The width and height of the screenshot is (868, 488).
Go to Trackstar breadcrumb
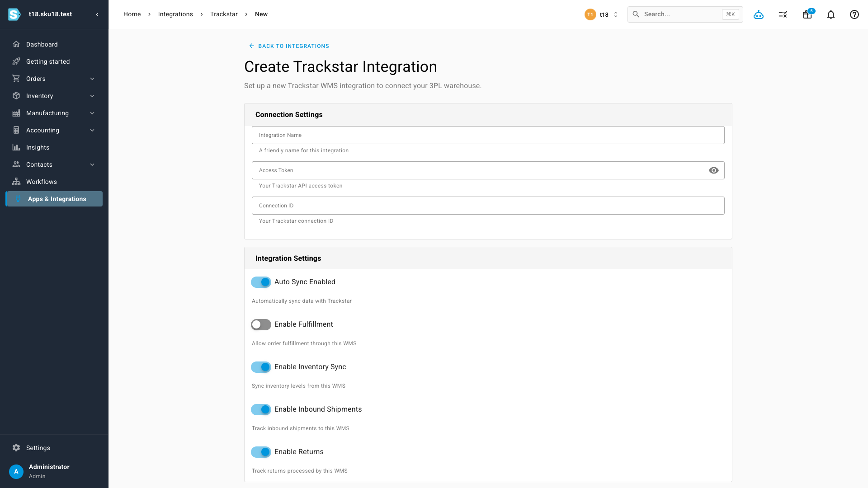[x=224, y=14]
